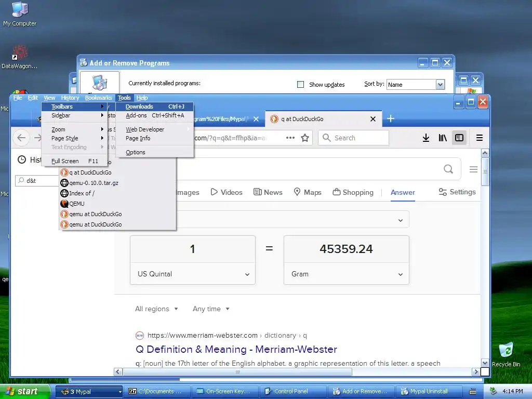Viewport: 532px width, 399px height.
Task: Select Downloads in Tools menu
Action: (155, 107)
